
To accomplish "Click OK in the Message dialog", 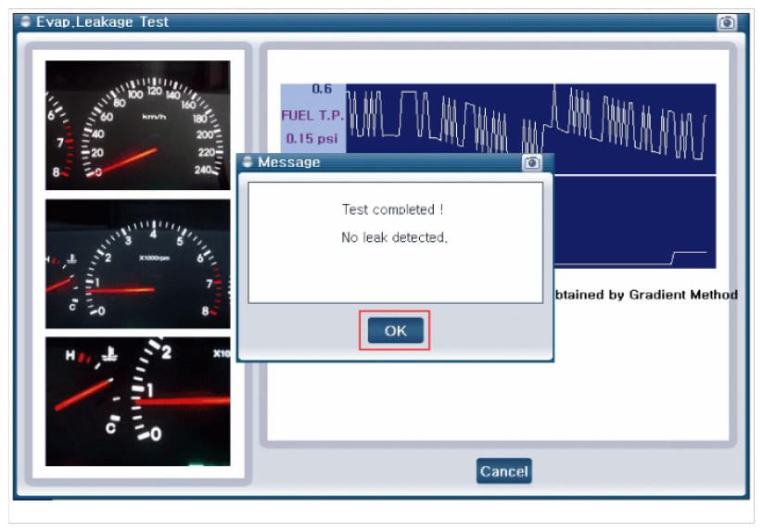I will (395, 331).
